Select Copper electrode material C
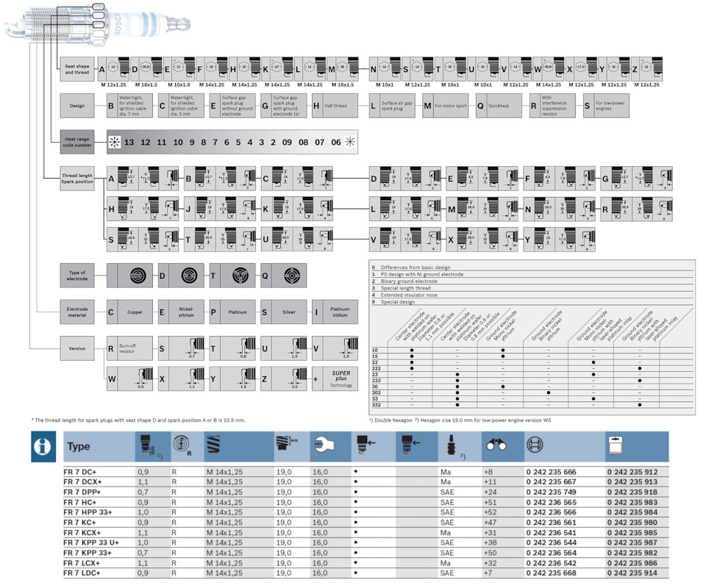Screen dimensions: 706x588 [129, 312]
